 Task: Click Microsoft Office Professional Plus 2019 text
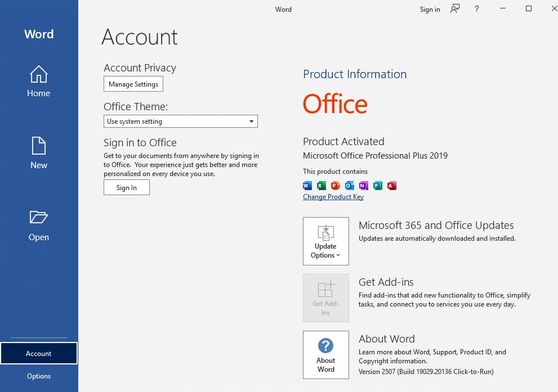coord(375,156)
